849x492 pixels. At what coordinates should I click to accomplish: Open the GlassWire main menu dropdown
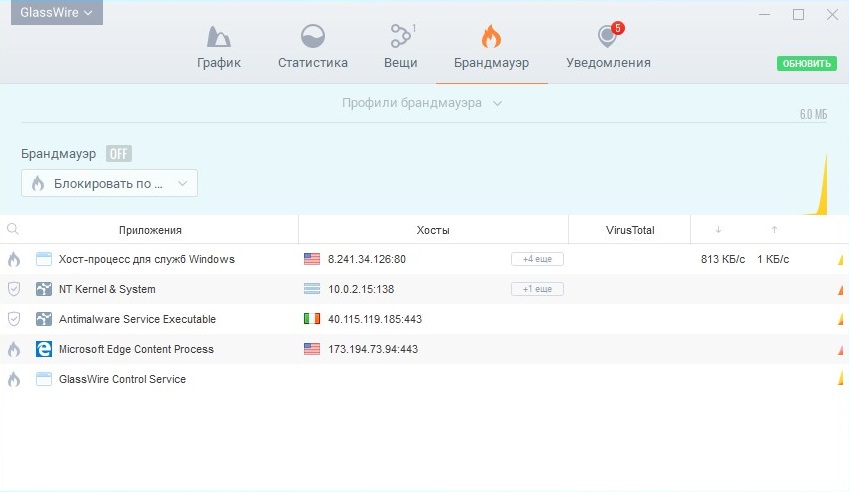[57, 13]
